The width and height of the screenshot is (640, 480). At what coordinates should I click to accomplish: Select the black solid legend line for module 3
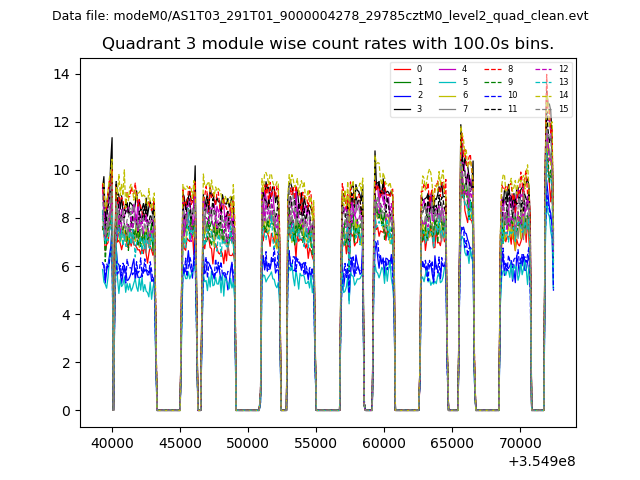pyautogui.click(x=403, y=108)
